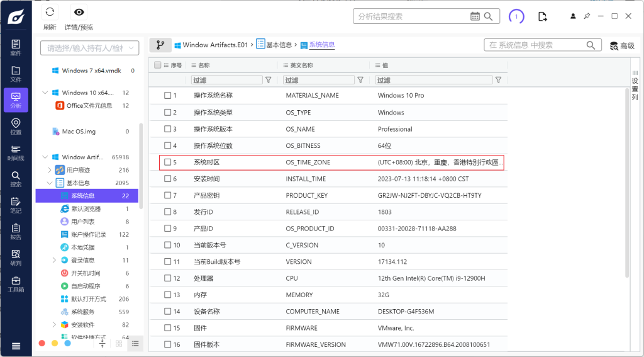Viewport: 644px width, 357px height.
Task: Click the 在 系统信息 中搜索 field
Action: pos(535,45)
